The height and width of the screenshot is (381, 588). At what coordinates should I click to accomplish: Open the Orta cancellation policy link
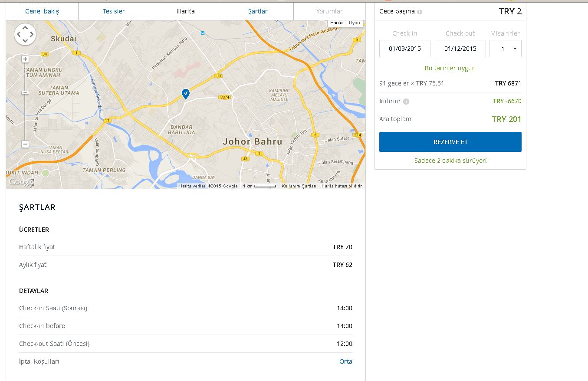click(345, 361)
